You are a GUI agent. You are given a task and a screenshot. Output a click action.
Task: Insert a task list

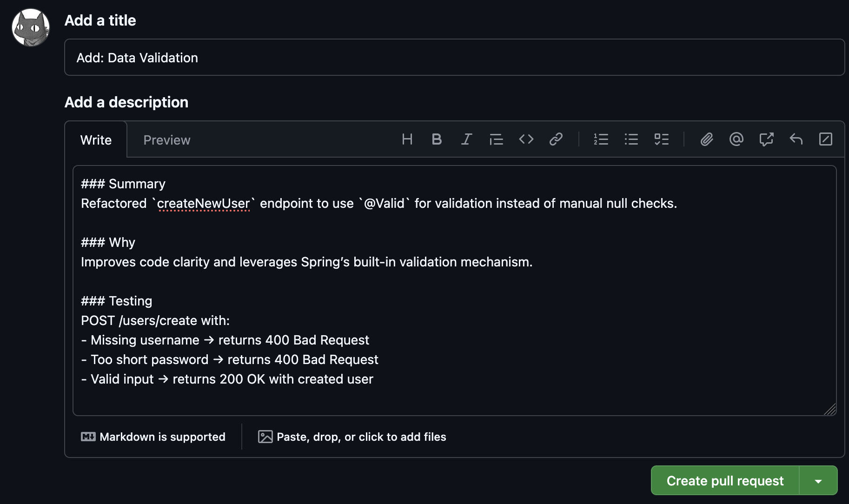click(662, 139)
